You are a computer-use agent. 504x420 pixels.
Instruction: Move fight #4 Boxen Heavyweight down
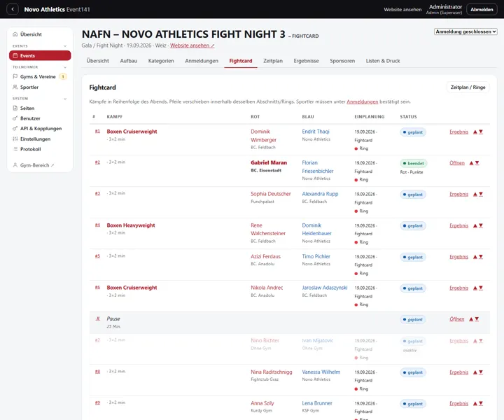click(x=481, y=226)
